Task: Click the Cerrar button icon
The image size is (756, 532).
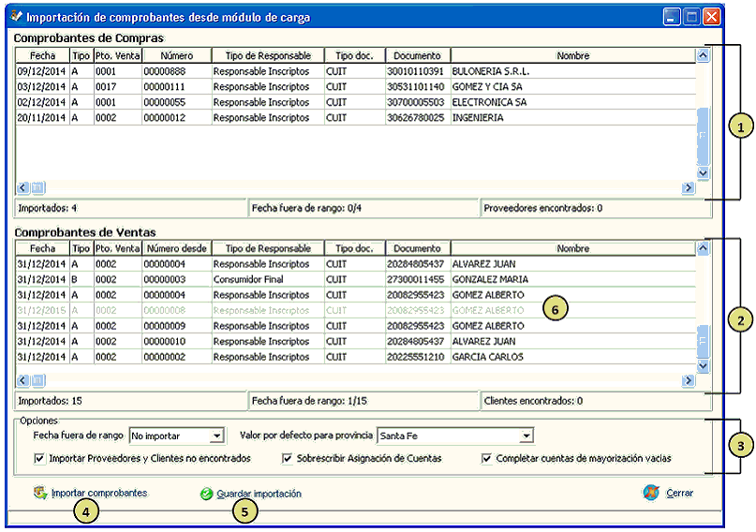Action: point(651,493)
